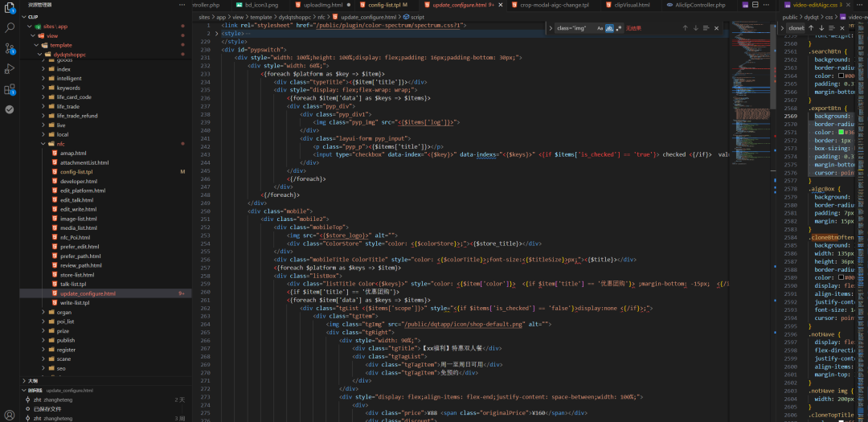Collapse the CLIP workspace root

[x=24, y=17]
